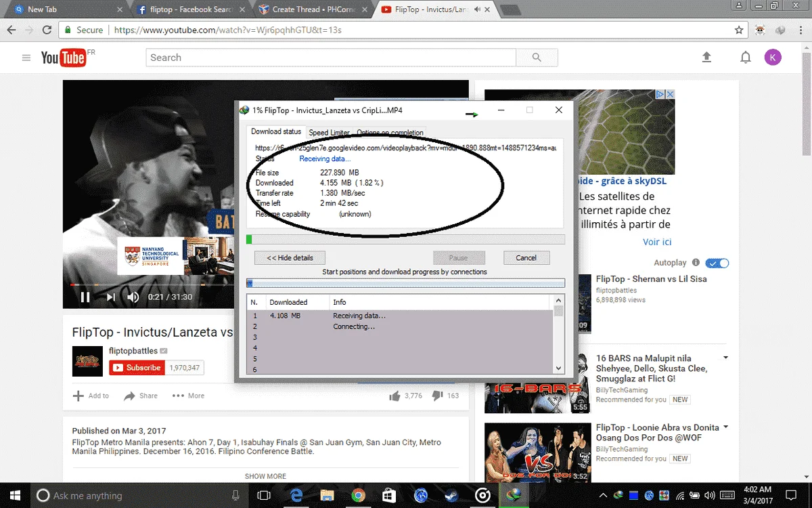This screenshot has height=508, width=812.
Task: Open File Explorer from the taskbar
Action: (x=328, y=495)
